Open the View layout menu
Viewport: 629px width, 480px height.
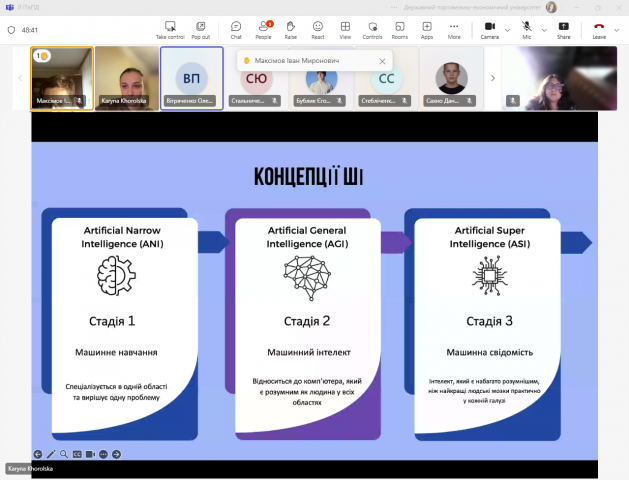pos(345,29)
